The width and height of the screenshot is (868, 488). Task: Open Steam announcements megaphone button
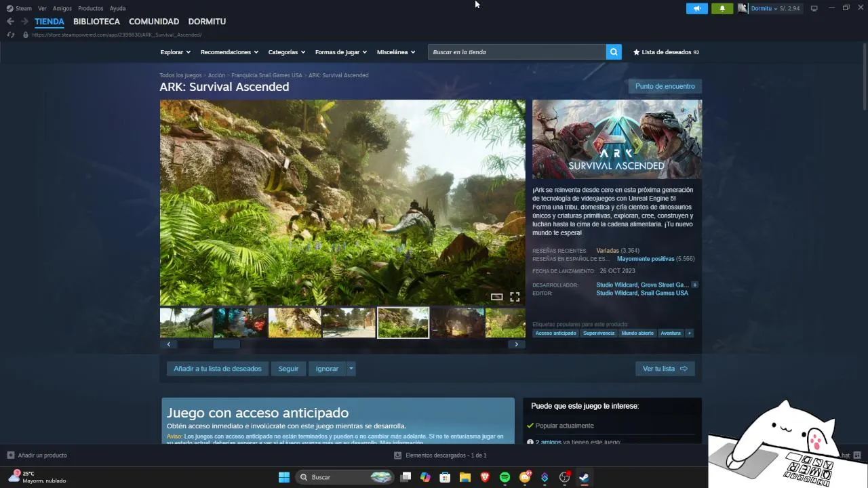pyautogui.click(x=696, y=8)
